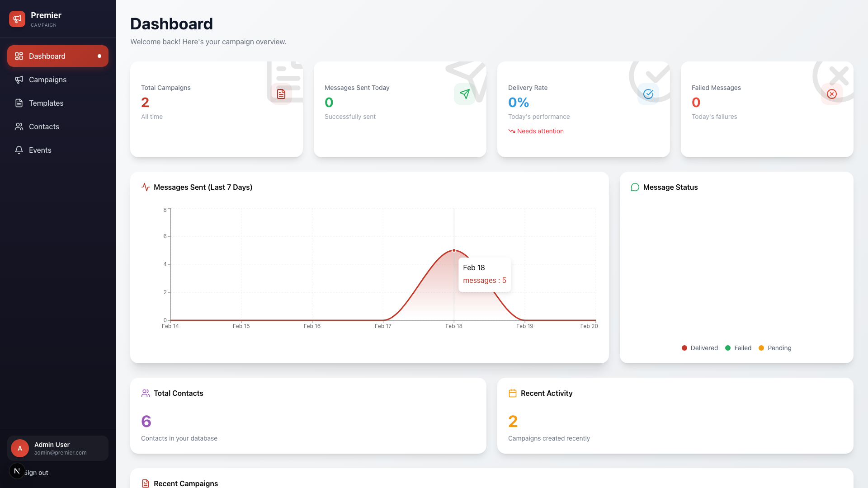
Task: Click the Events bell icon
Action: tap(19, 150)
